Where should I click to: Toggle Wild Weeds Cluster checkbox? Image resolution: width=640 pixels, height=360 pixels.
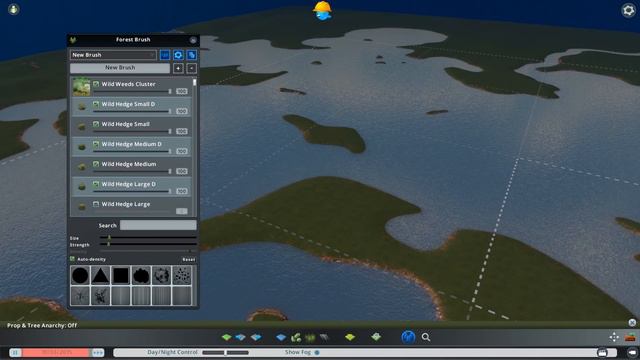point(96,84)
